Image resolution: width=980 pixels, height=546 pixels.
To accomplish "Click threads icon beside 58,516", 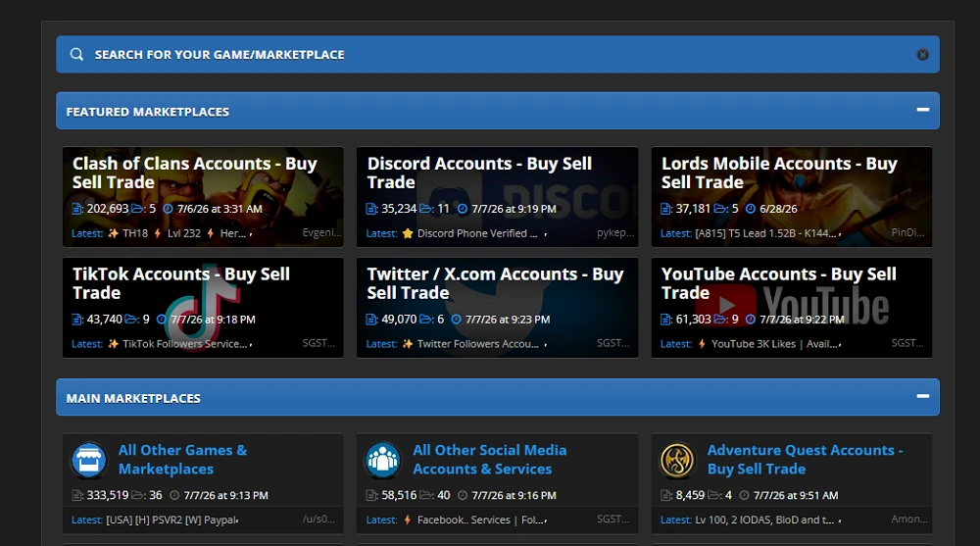I will coord(371,495).
